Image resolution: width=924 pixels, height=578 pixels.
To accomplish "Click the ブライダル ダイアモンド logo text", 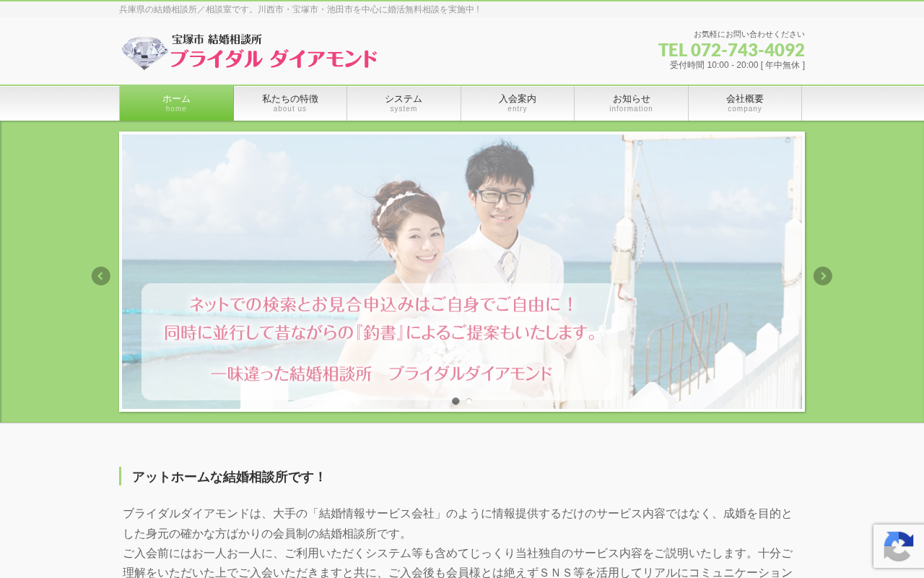I will click(274, 59).
